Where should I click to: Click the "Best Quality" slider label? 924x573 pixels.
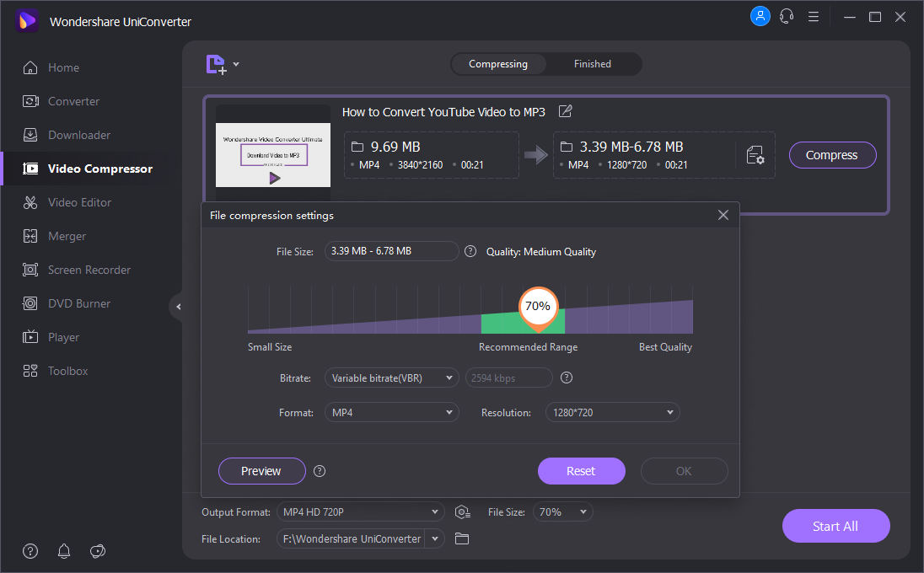point(665,347)
